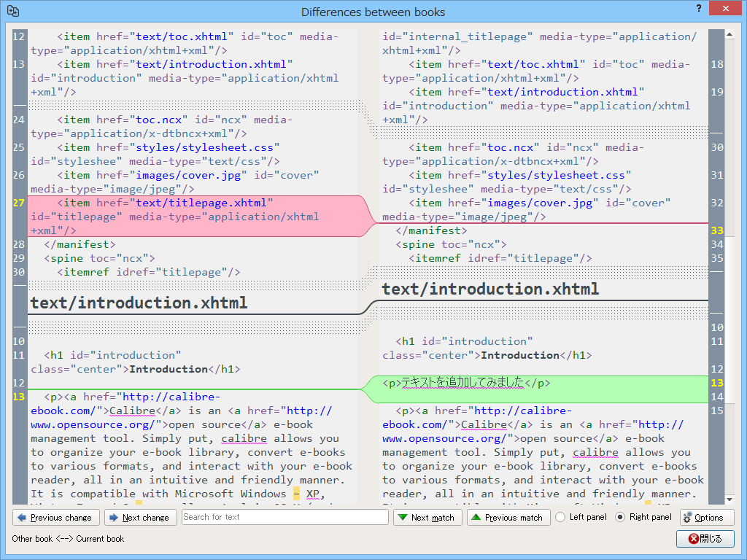
Task: Click right line number 30
Action: pyautogui.click(x=717, y=147)
